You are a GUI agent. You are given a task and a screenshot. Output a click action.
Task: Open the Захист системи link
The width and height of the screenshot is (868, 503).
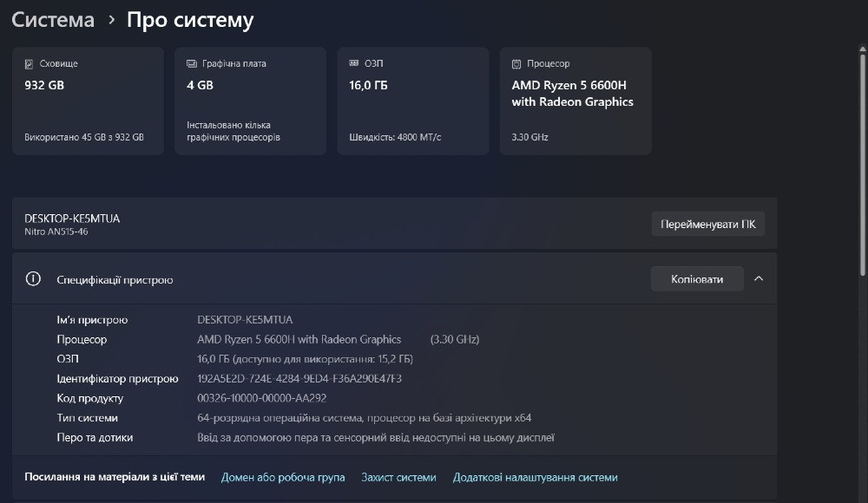398,477
